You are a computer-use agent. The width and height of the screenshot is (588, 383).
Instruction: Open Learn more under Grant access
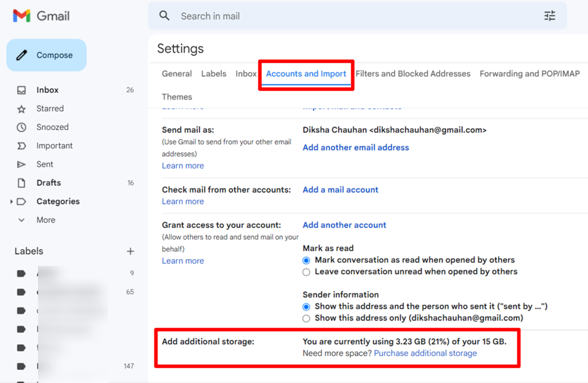[x=183, y=261]
